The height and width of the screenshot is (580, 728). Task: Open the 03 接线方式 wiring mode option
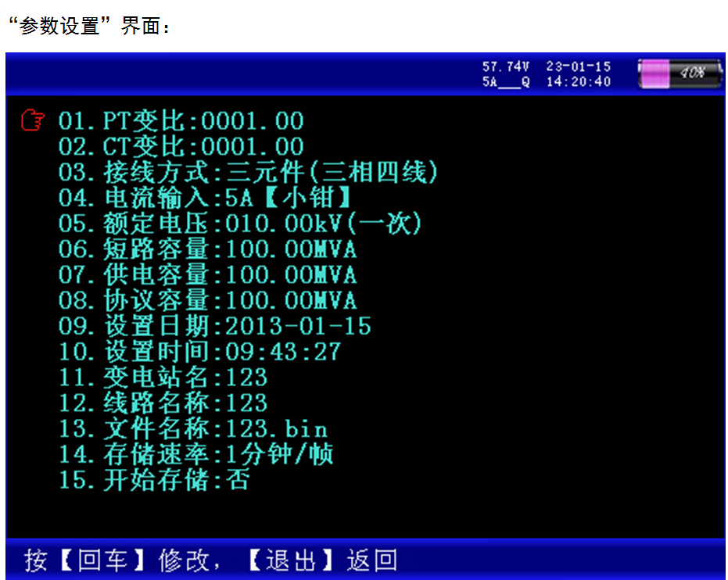pyautogui.click(x=248, y=172)
